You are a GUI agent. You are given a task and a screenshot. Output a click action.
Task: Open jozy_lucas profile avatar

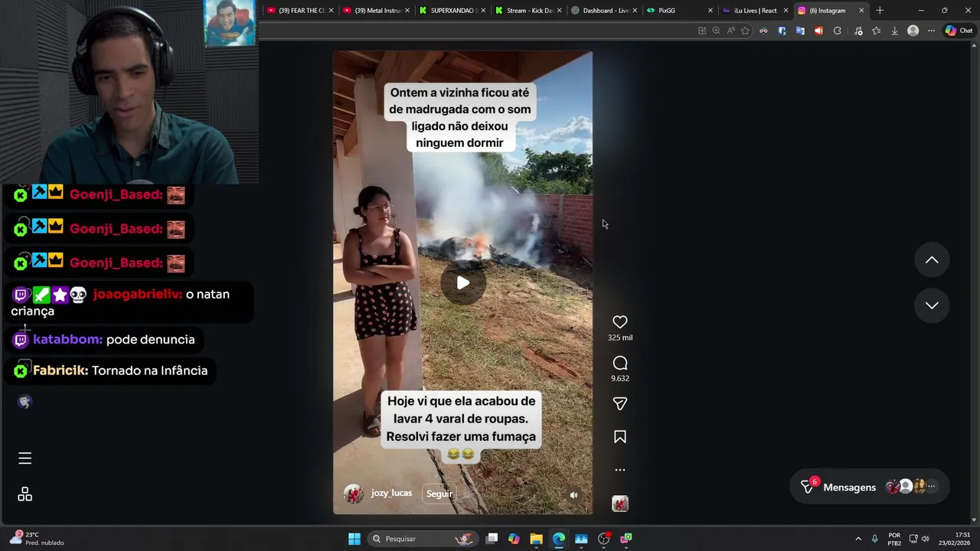coord(353,494)
